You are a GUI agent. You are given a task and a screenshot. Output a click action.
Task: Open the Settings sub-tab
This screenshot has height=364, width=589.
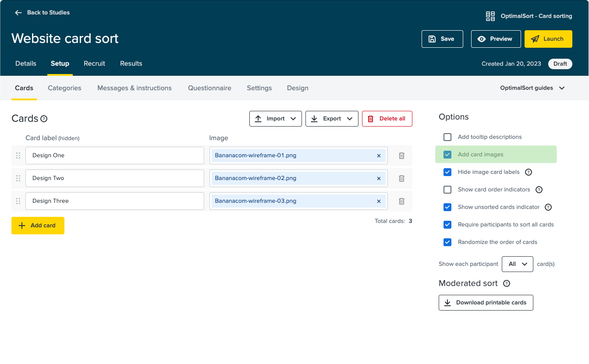click(259, 88)
